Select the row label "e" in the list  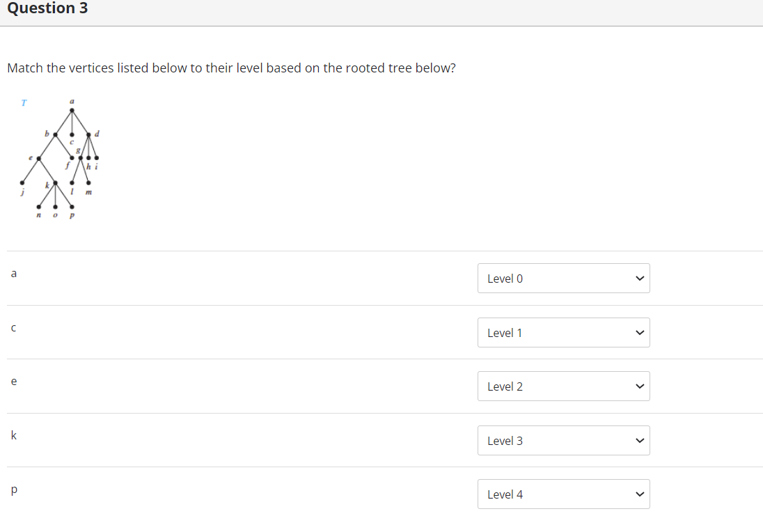point(13,382)
